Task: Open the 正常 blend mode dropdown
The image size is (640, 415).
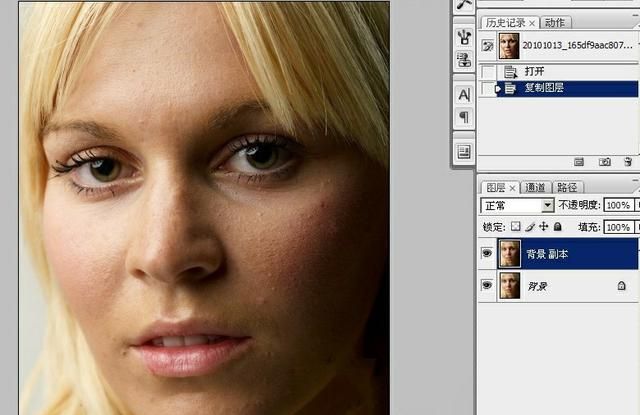Action: coord(548,205)
